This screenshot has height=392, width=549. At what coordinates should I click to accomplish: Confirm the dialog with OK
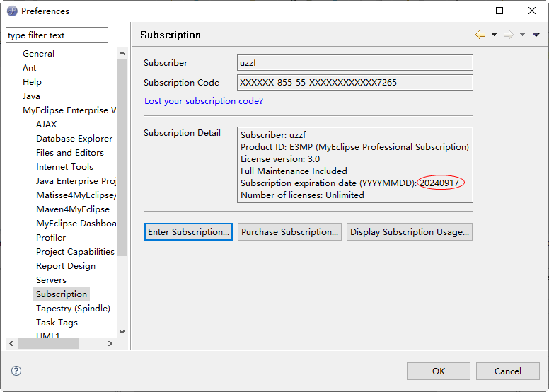tap(439, 371)
